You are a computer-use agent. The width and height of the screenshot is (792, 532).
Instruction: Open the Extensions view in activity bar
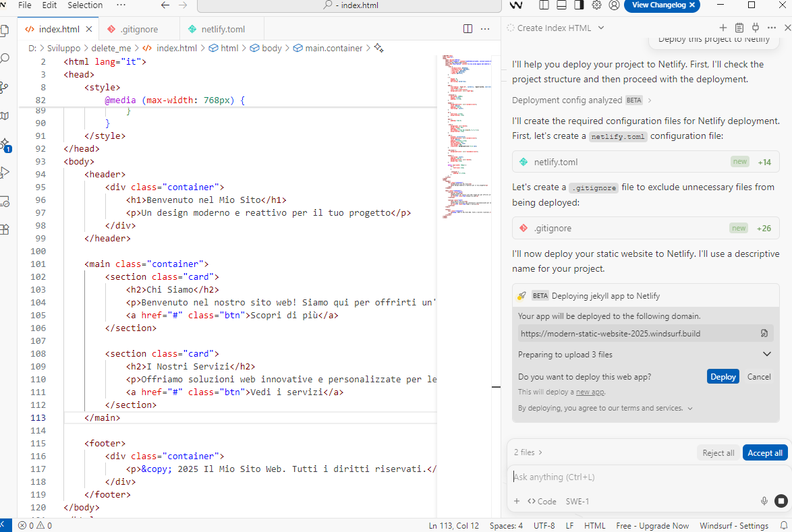pyautogui.click(x=4, y=229)
